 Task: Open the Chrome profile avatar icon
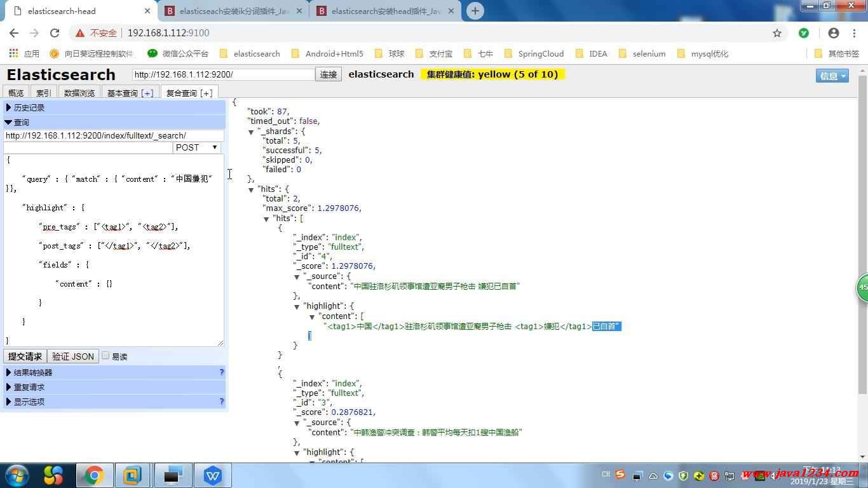pos(834,33)
